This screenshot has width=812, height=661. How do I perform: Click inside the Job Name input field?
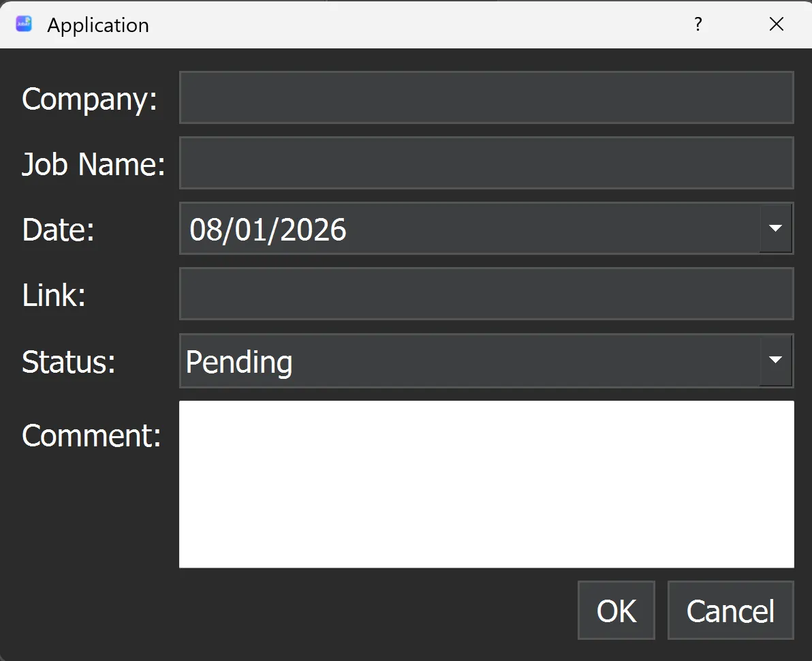point(486,163)
